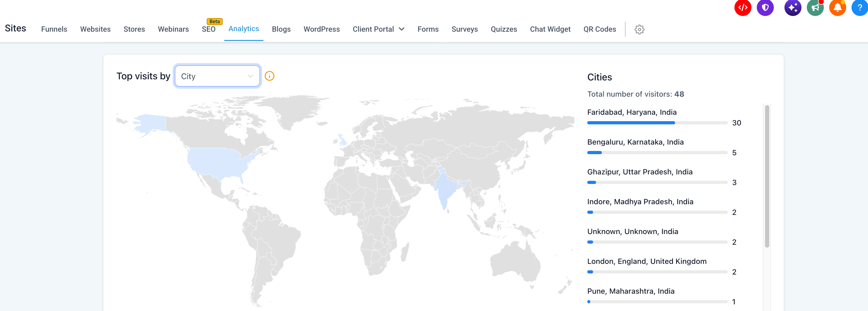868x311 pixels.
Task: Click the visitor count 30 for Faridabad
Action: (x=737, y=123)
